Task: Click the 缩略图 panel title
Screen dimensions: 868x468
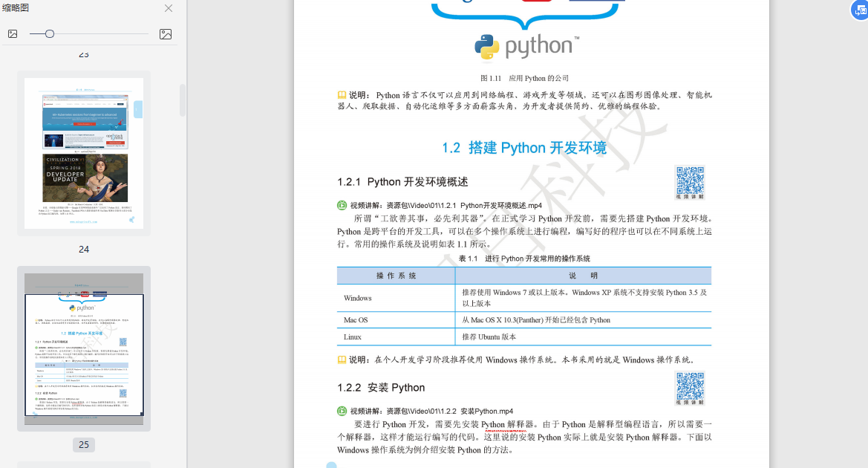Action: point(16,7)
